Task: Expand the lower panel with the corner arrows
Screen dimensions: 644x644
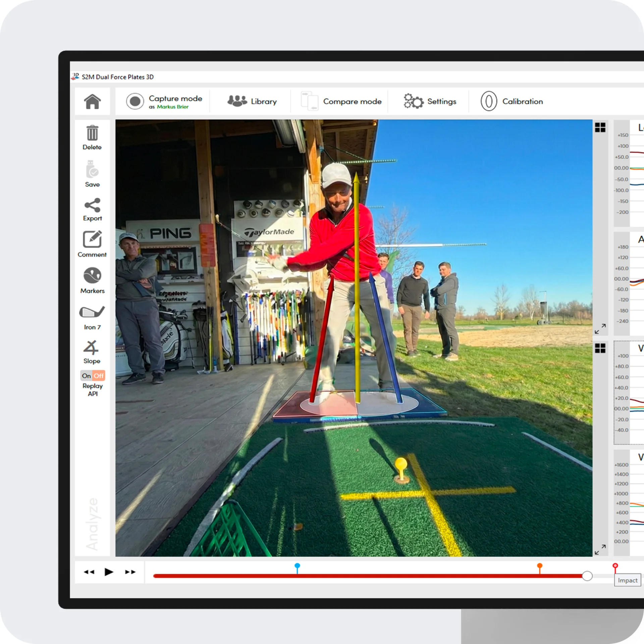Action: [x=600, y=549]
